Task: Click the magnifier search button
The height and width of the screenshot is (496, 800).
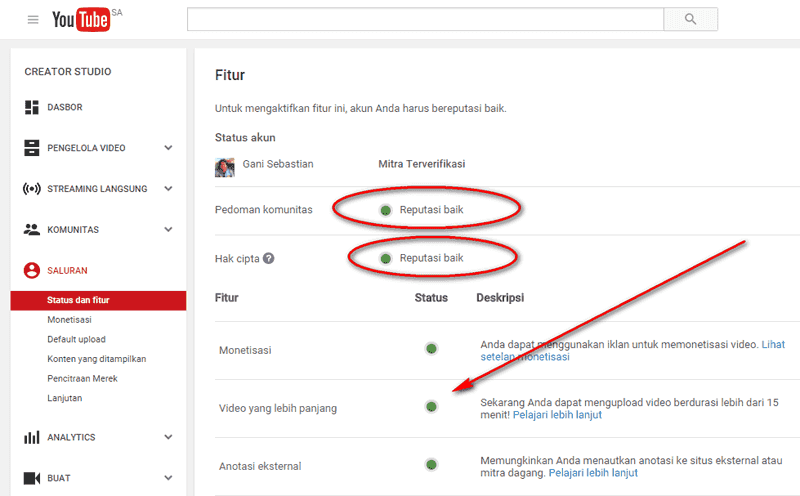Action: [x=690, y=19]
